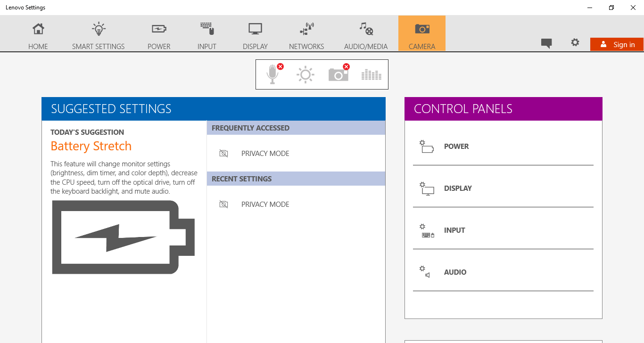
Task: Open Privacy Mode under Recent Settings
Action: 265,204
